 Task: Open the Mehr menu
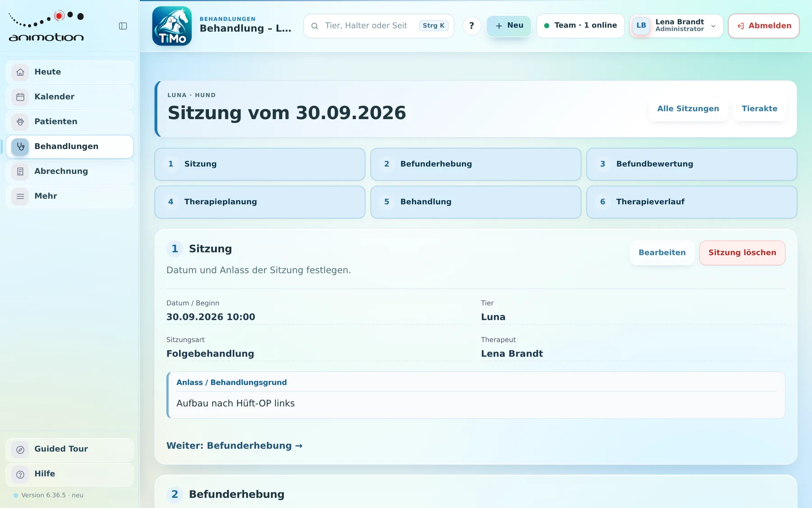(69, 196)
